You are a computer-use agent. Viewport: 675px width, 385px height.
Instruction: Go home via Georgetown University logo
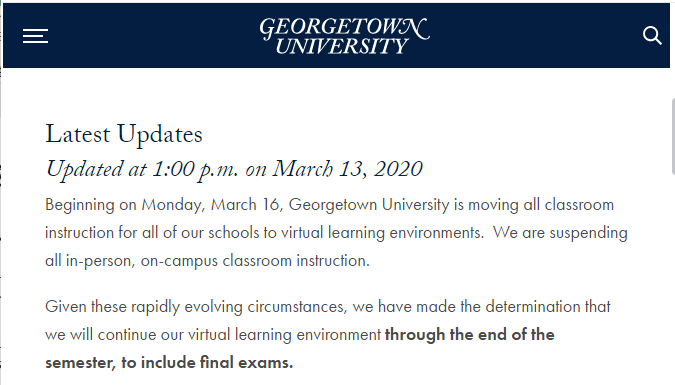pyautogui.click(x=344, y=36)
